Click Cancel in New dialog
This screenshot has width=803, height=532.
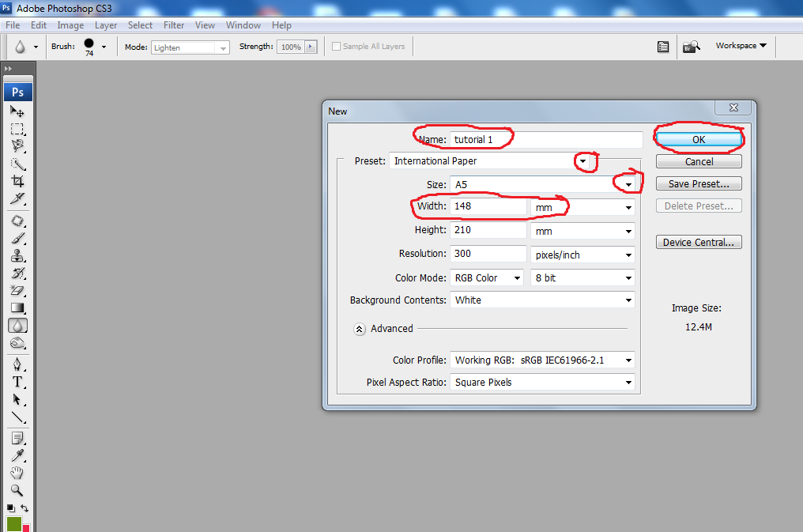point(699,161)
